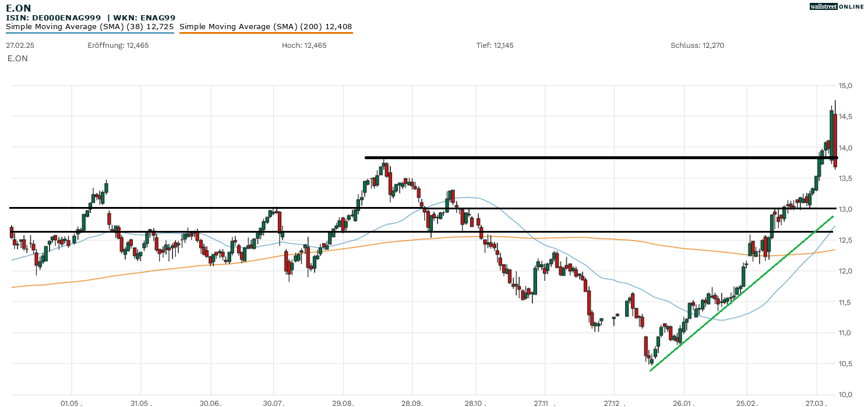Click the 25.02. date axis label
868x407 pixels.
pyautogui.click(x=747, y=402)
